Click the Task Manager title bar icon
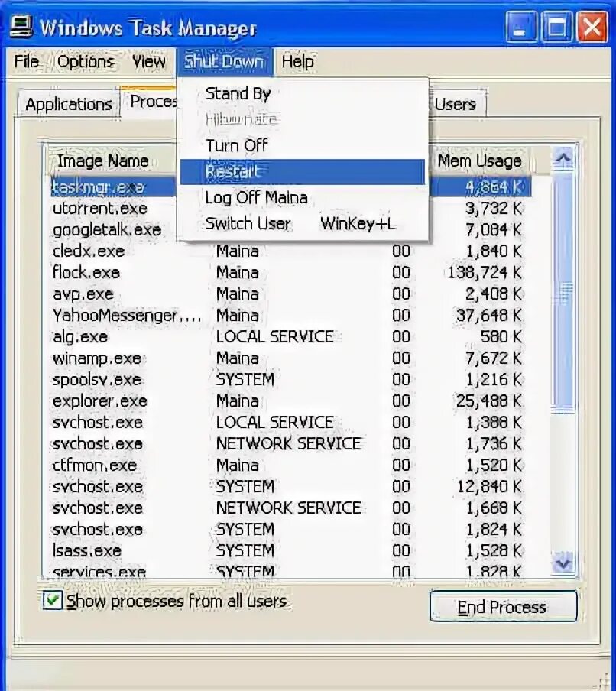Screen dimensions: 616x691 pos(21,28)
